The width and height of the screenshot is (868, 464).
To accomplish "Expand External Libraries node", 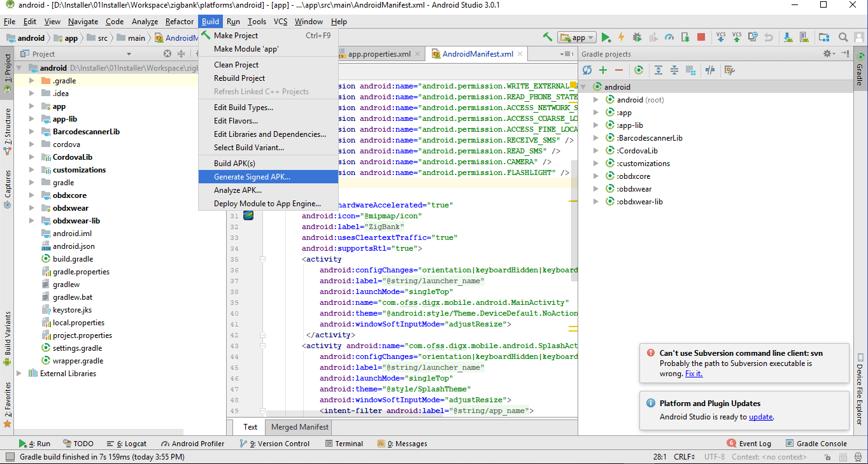I will tap(18, 374).
